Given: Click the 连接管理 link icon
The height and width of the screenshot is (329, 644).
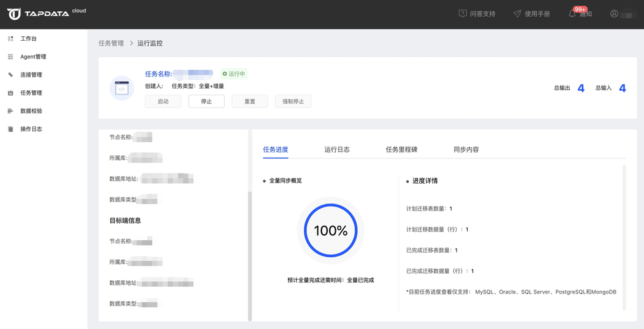Looking at the screenshot, I should click(x=11, y=75).
